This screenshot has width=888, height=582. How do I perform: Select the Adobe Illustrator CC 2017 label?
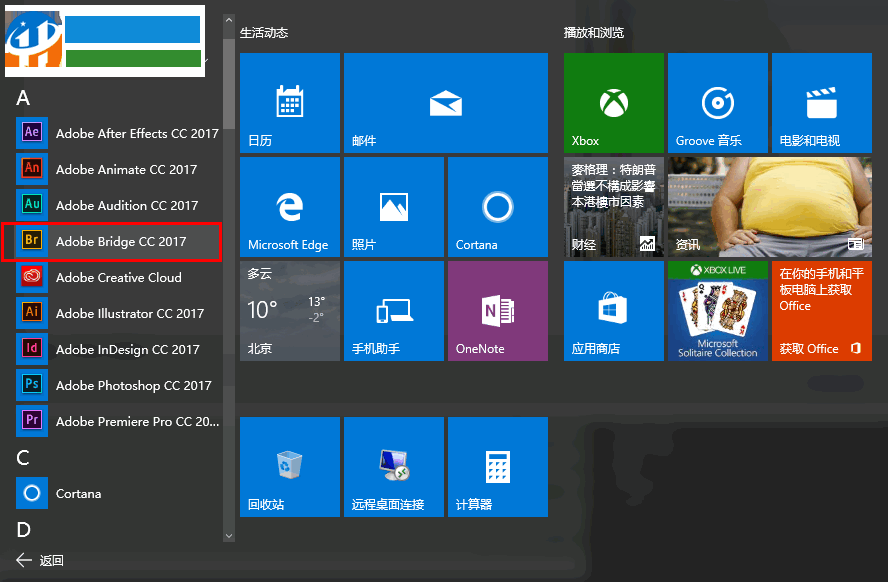(x=130, y=313)
